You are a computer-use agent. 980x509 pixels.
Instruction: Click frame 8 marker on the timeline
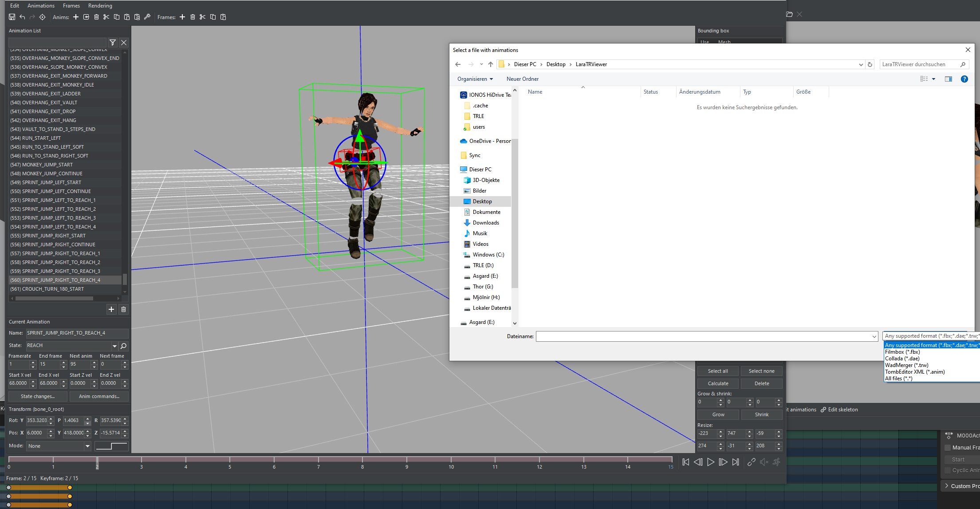pyautogui.click(x=362, y=460)
